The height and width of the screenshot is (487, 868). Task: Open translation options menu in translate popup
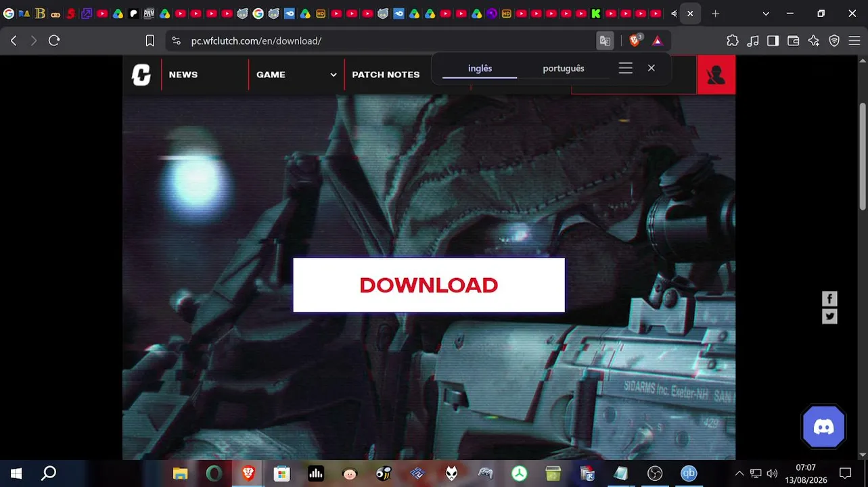coord(626,68)
